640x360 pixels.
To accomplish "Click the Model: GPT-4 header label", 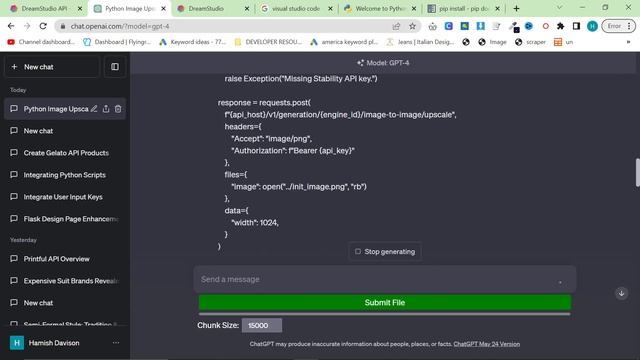I will tap(383, 63).
